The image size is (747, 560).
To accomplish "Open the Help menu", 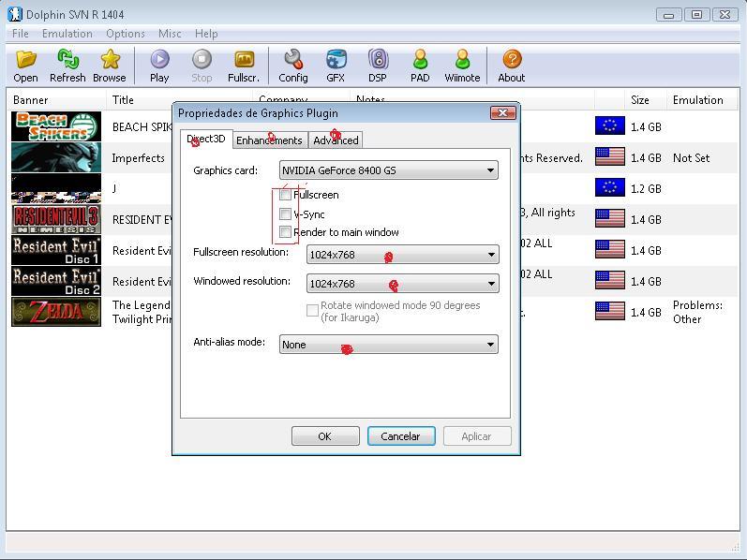I will point(206,34).
